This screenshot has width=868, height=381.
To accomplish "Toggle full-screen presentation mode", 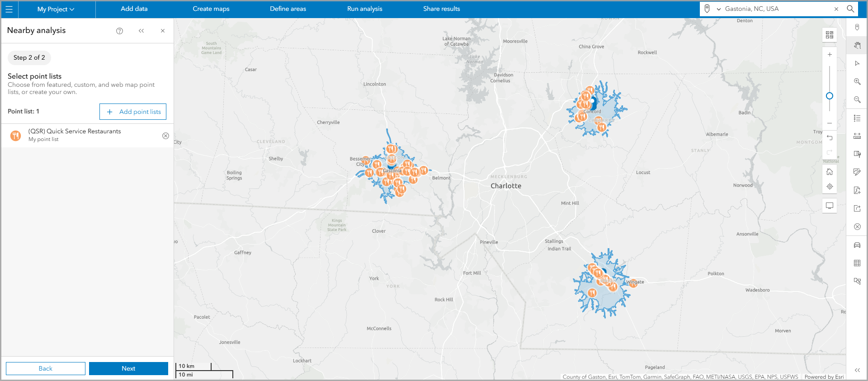I will pos(830,206).
